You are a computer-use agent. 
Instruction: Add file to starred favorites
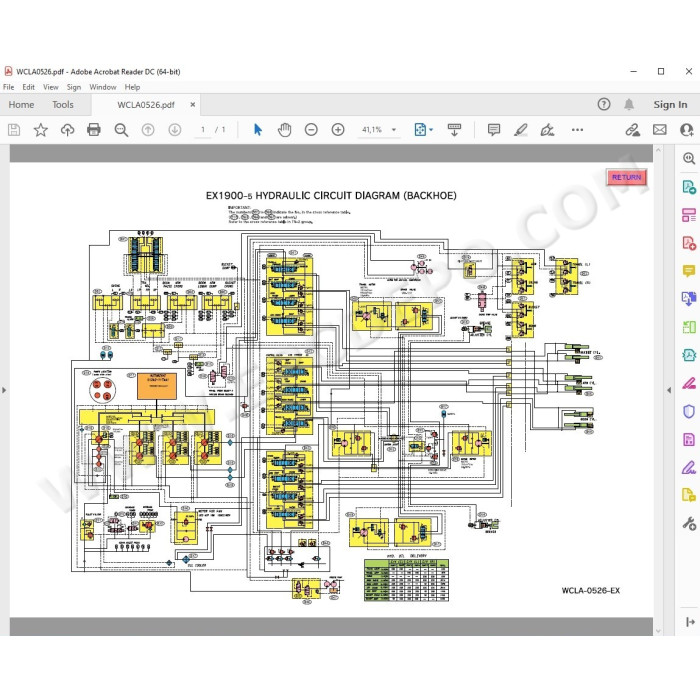click(x=41, y=130)
